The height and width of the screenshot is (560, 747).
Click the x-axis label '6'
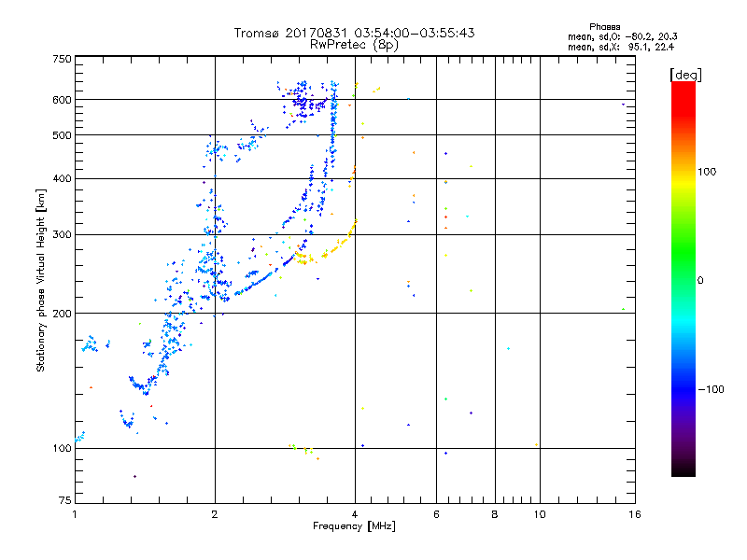tap(436, 514)
